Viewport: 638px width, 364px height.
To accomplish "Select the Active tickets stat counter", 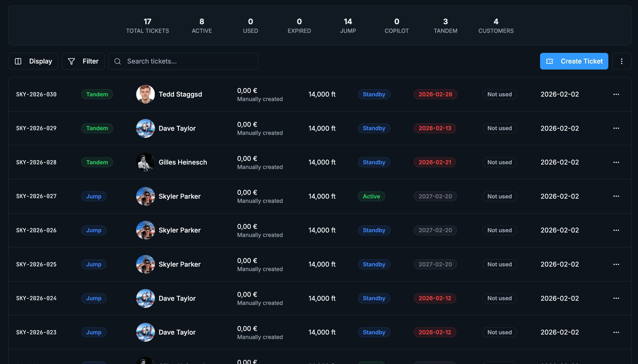I will (x=202, y=26).
